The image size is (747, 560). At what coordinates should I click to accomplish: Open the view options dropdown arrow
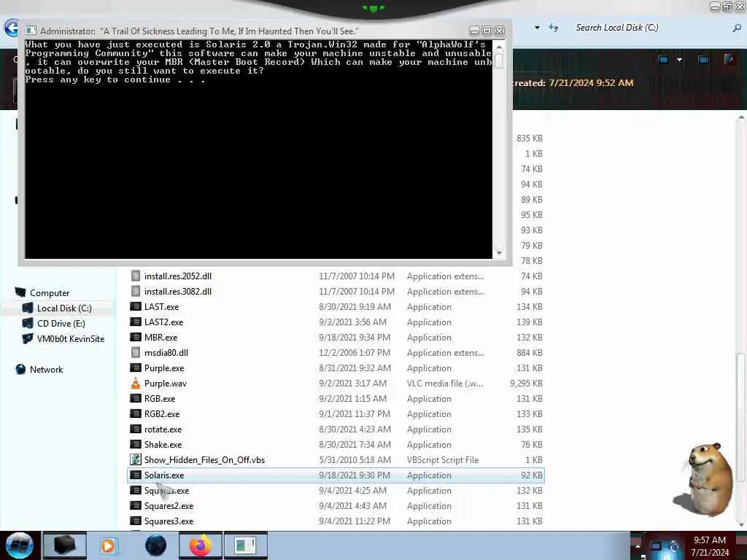[679, 60]
